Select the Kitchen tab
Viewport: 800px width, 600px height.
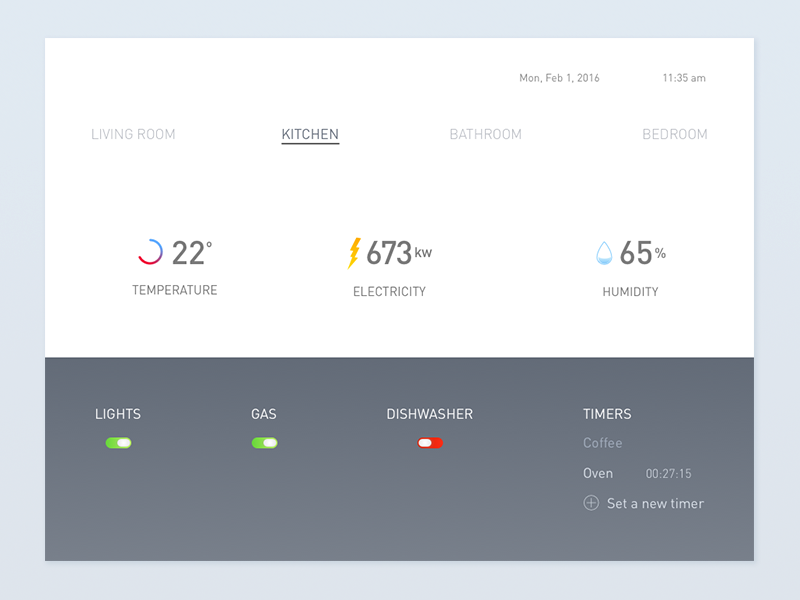[x=310, y=134]
